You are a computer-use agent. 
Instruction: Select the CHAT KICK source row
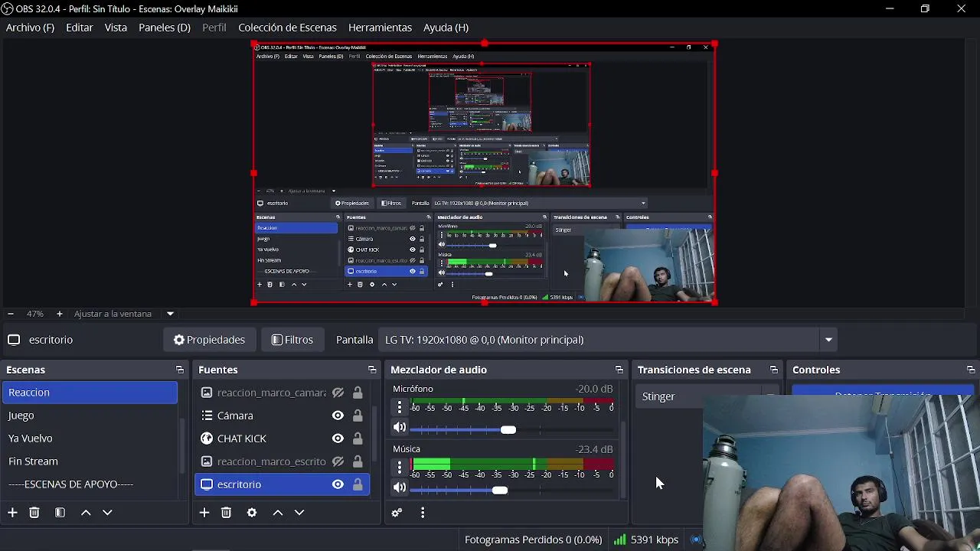tap(282, 439)
